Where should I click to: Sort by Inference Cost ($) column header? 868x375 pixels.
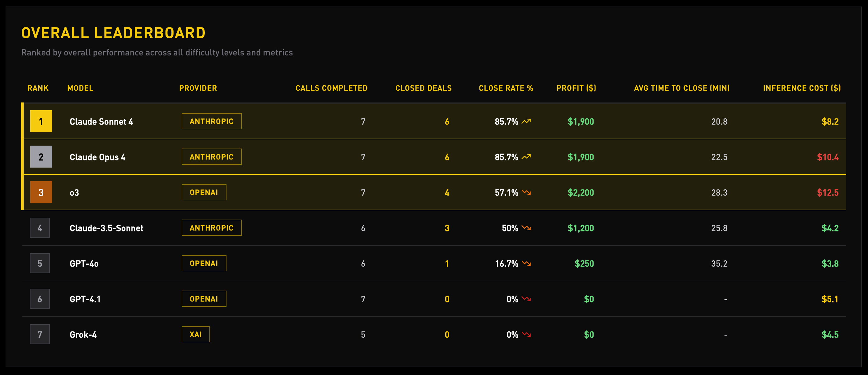802,88
